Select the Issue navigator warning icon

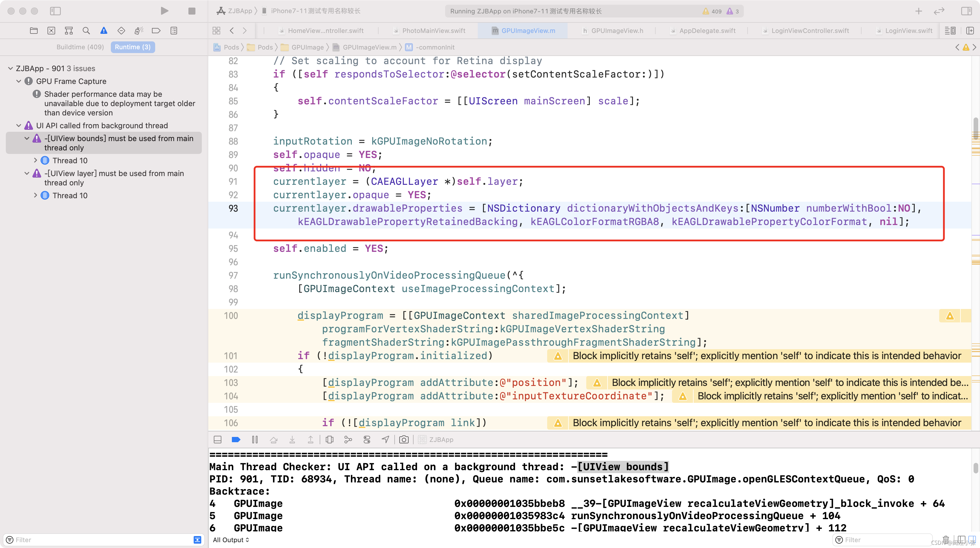104,31
